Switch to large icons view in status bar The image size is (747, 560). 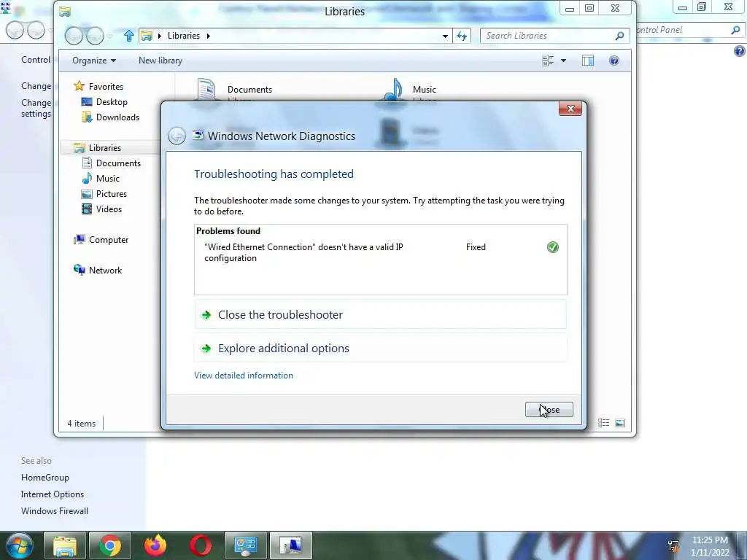(x=620, y=423)
